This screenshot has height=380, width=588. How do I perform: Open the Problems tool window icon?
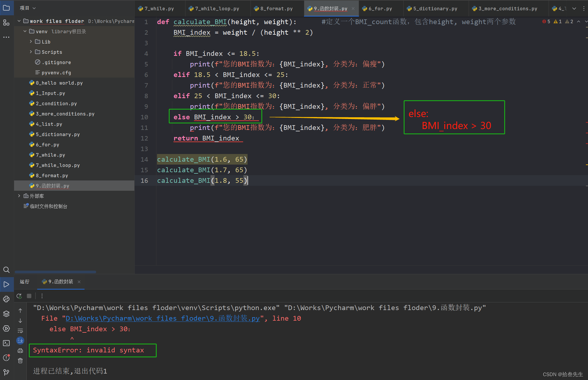tap(6, 358)
